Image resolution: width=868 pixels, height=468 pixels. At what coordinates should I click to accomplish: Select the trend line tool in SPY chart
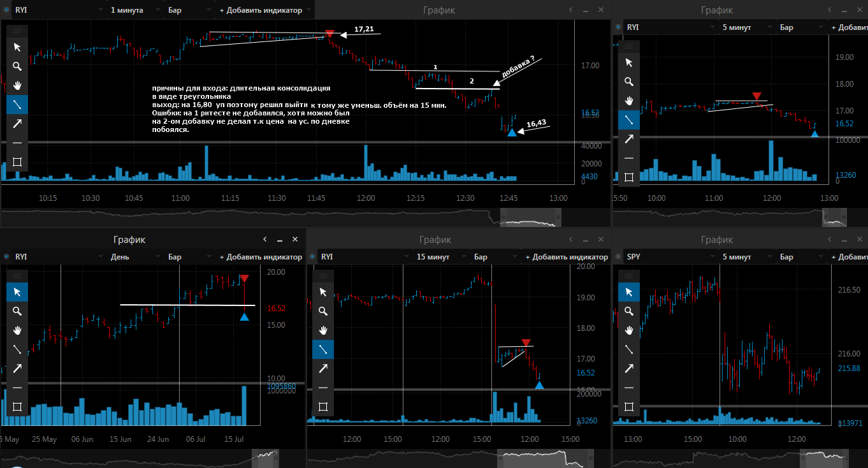[x=629, y=349]
